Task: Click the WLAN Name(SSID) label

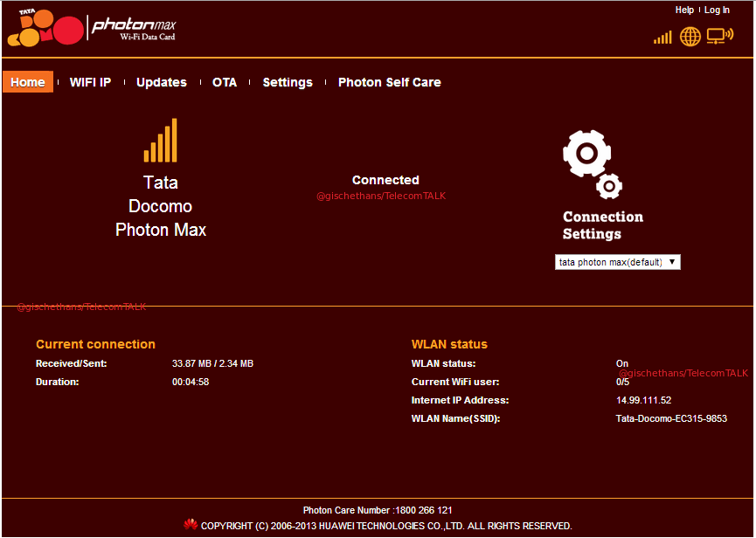Action: (x=455, y=418)
